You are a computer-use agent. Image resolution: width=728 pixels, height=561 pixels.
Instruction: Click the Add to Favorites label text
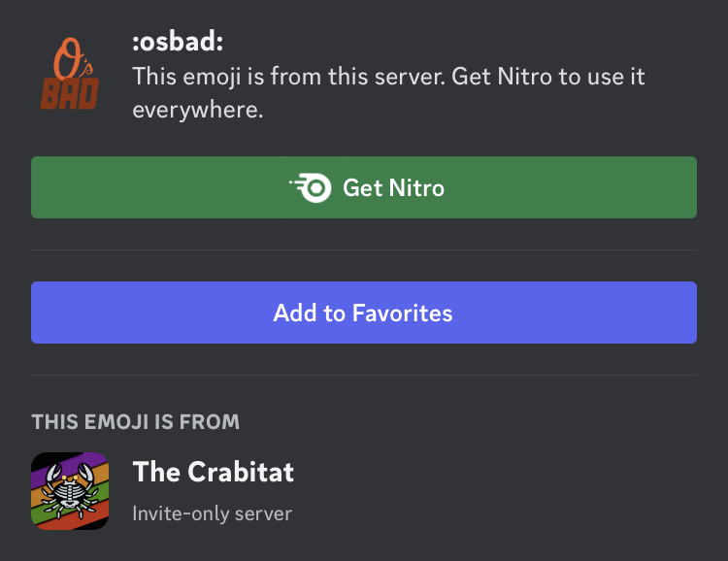click(x=363, y=313)
